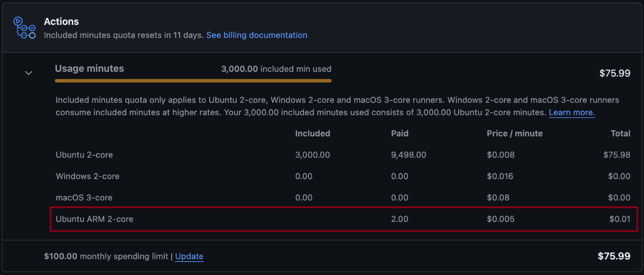Follow the Learn more link
The width and height of the screenshot is (644, 275).
[572, 113]
